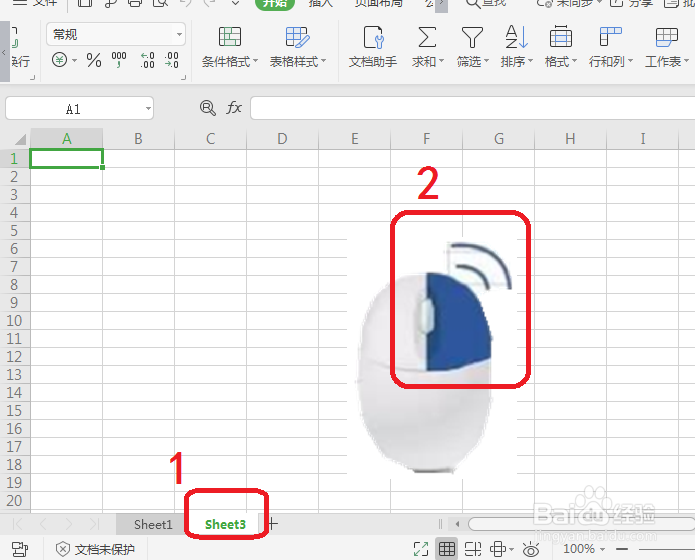Image resolution: width=695 pixels, height=560 pixels.
Task: Click the ribbon scroll-left arrow
Action: pos(4,52)
